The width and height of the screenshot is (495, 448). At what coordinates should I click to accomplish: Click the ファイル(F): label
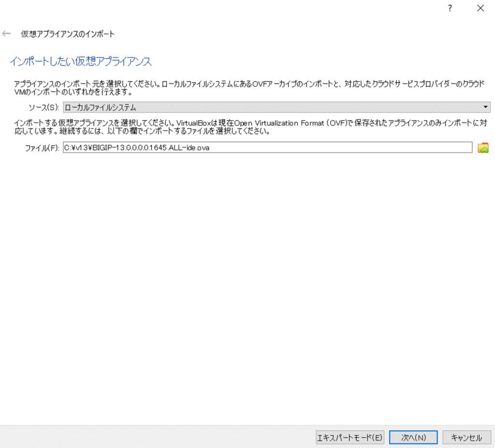pyautogui.click(x=42, y=149)
